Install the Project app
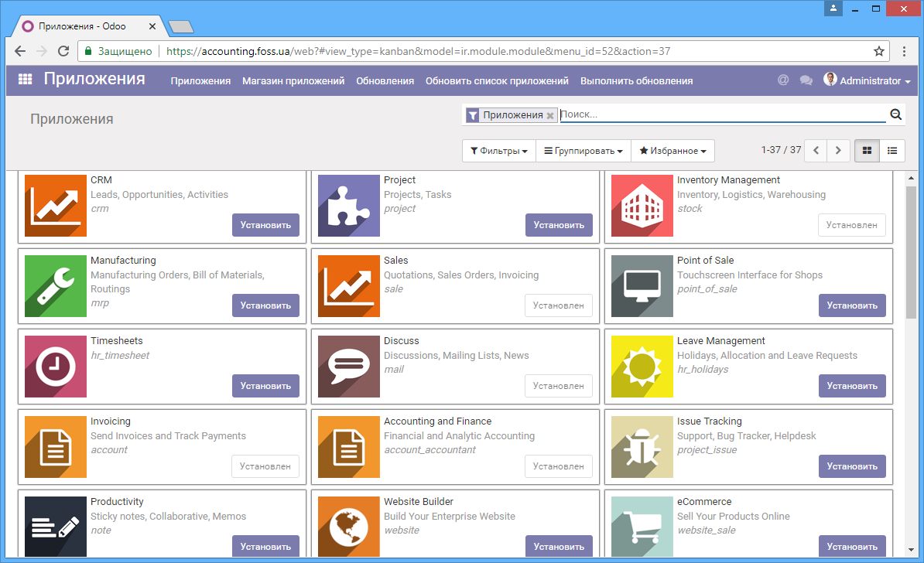Screen dimensions: 924x563 [559, 225]
